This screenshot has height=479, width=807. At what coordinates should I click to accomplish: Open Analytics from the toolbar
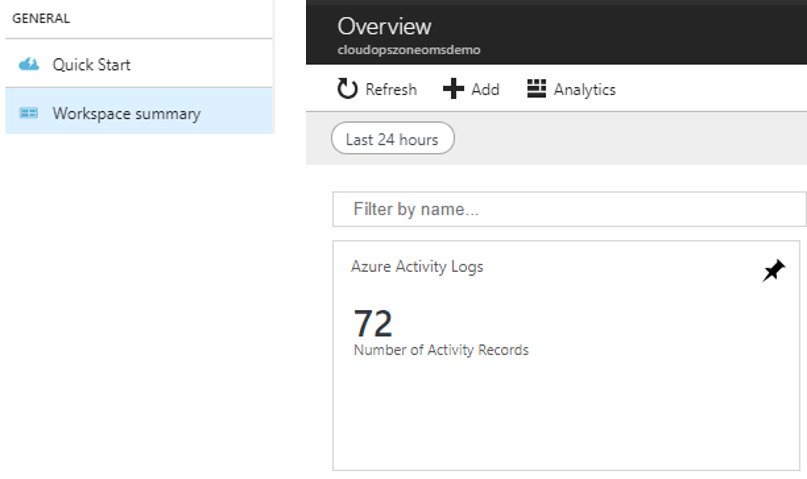tap(572, 89)
